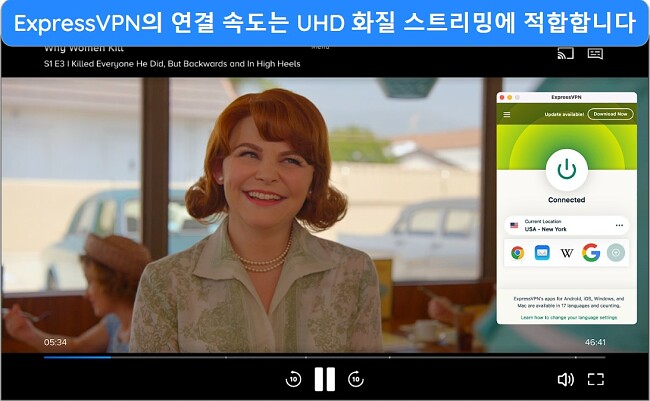Click the US flag icon
This screenshot has height=401, width=650.
[514, 226]
